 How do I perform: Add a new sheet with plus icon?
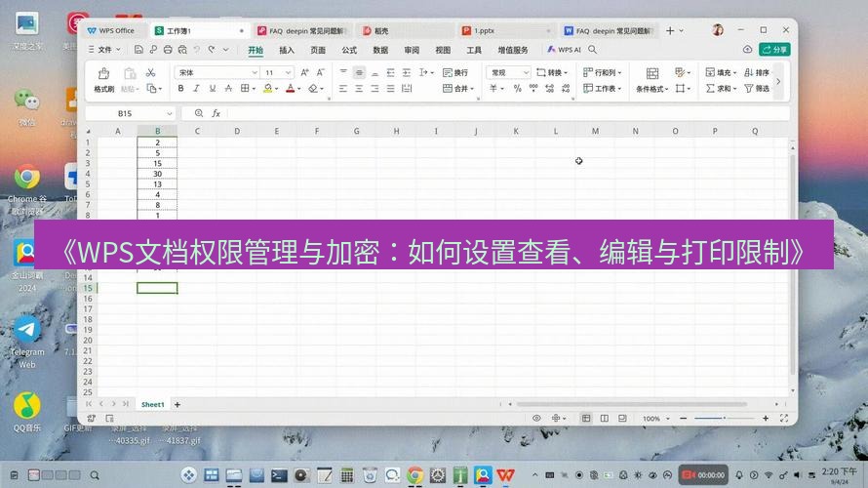[178, 404]
